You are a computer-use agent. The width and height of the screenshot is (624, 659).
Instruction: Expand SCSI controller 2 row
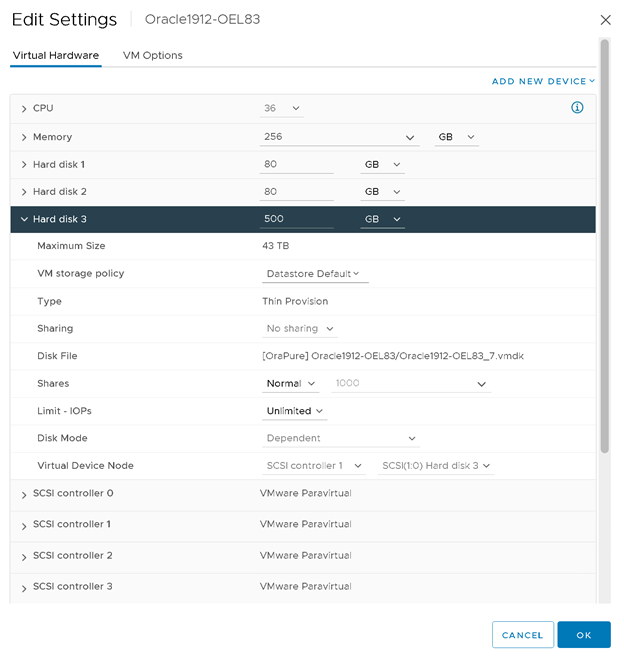24,556
